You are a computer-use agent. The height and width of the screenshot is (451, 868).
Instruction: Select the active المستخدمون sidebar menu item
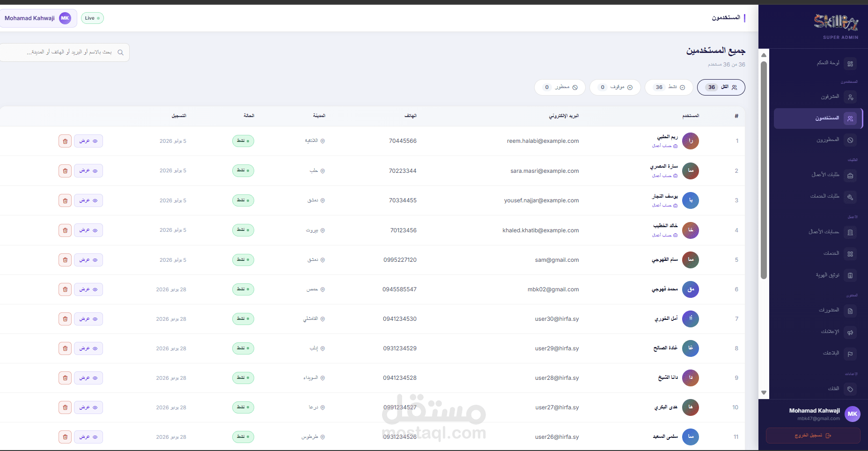(x=818, y=118)
